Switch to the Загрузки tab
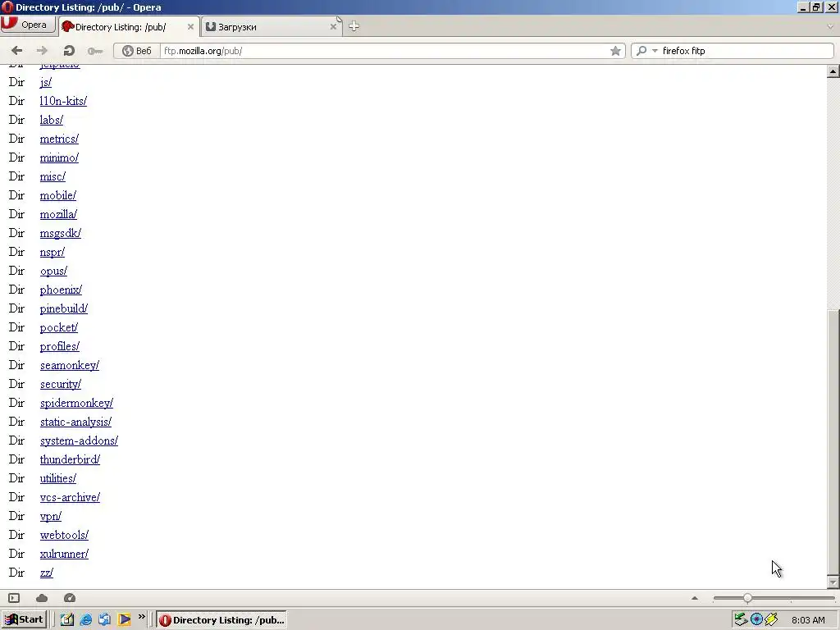The height and width of the screenshot is (630, 840). (272, 27)
